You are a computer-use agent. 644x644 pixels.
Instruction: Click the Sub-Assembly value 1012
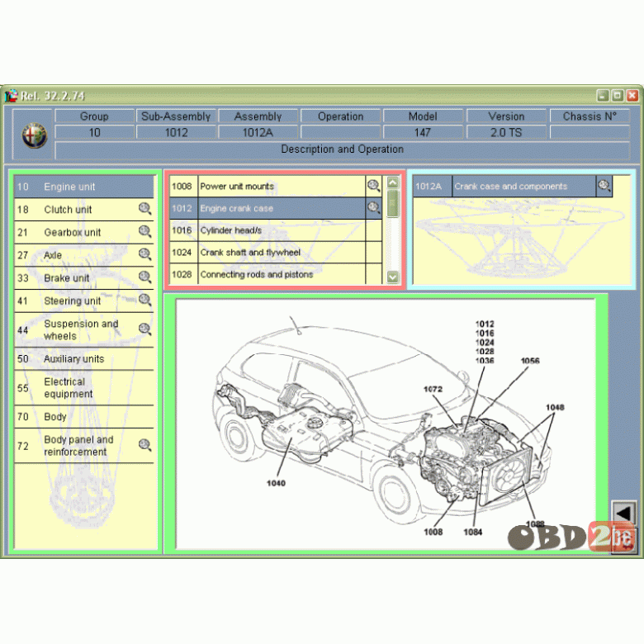coord(176,132)
